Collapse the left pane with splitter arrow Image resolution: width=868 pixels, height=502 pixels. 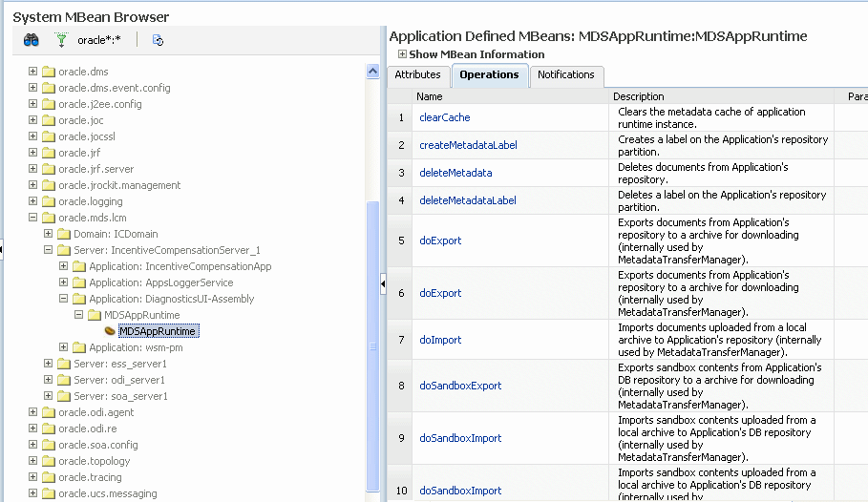click(x=383, y=284)
